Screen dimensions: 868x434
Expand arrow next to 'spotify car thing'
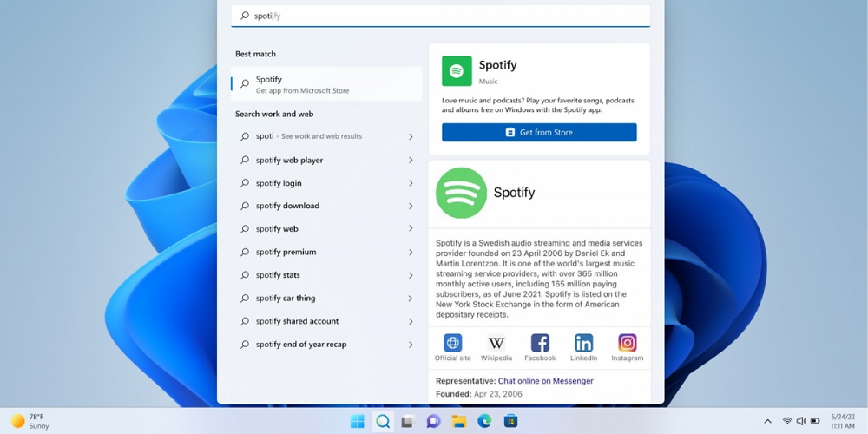tap(411, 299)
